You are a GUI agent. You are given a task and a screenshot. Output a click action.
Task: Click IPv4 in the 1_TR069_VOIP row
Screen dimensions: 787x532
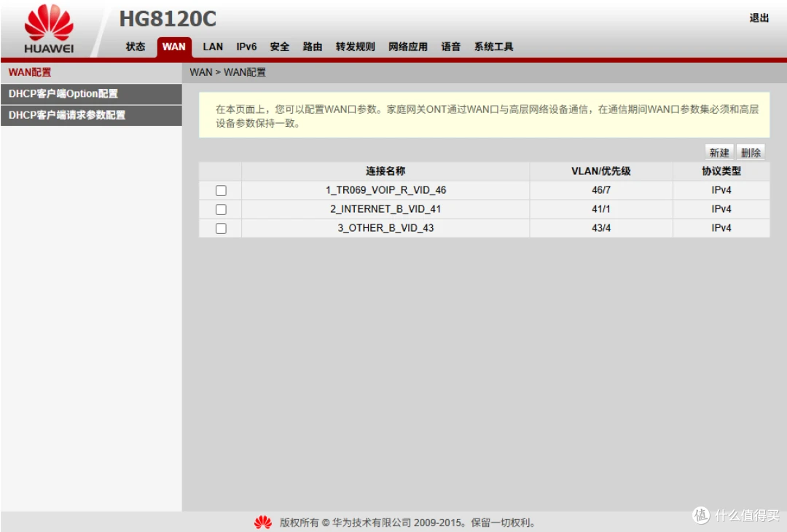point(721,190)
